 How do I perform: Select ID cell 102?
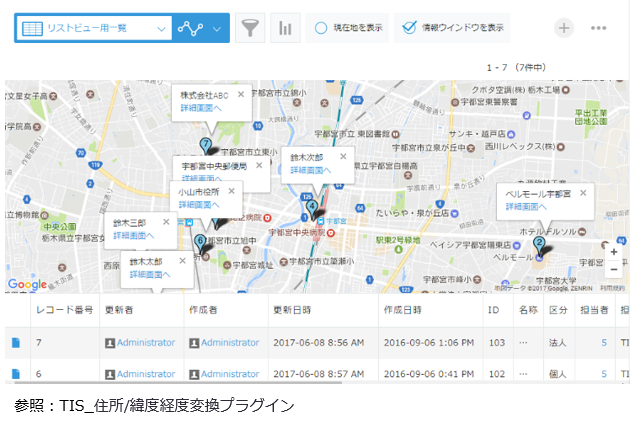(497, 374)
